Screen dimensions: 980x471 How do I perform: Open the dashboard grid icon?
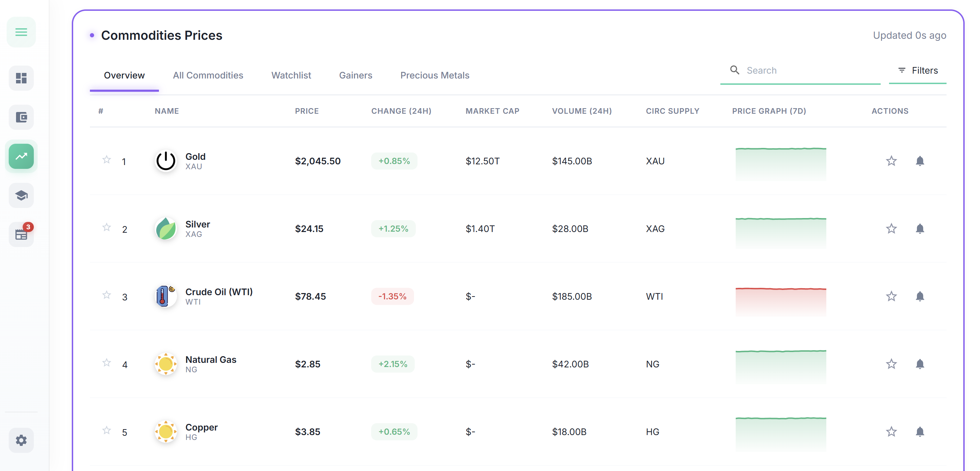(x=21, y=78)
